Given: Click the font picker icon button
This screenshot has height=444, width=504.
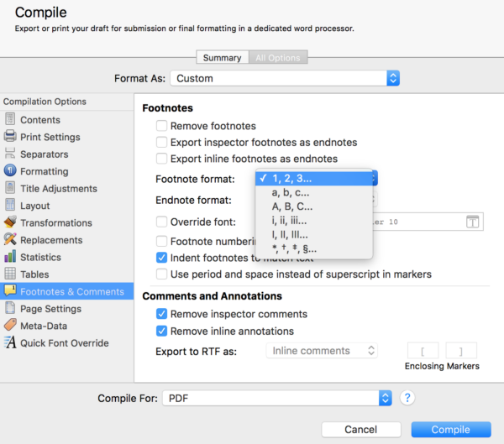Looking at the screenshot, I should pyautogui.click(x=472, y=222).
